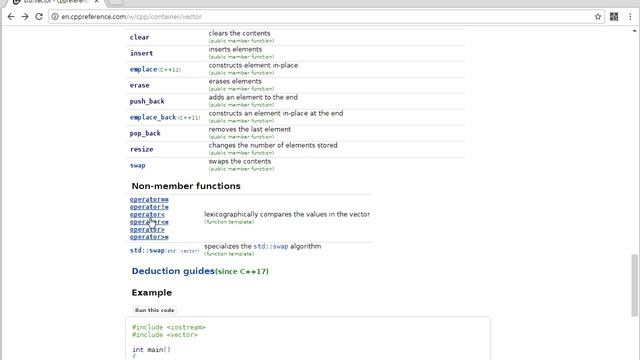Image resolution: width=640 pixels, height=360 pixels.
Task: Bookmark this page with the star
Action: coord(598,17)
